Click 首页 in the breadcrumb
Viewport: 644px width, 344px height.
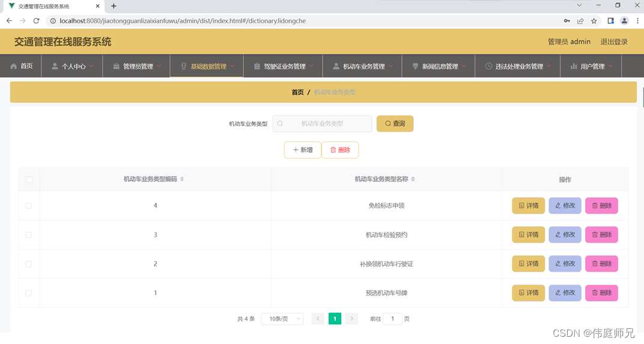[x=297, y=93]
